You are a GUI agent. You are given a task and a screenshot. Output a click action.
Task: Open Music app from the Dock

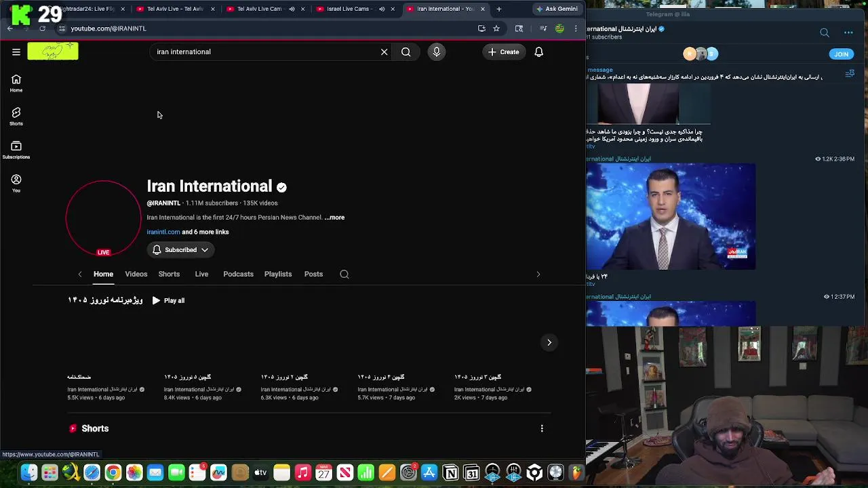[x=303, y=472]
